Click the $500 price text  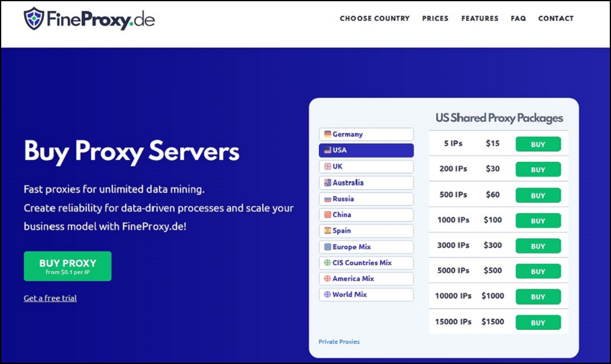[492, 270]
